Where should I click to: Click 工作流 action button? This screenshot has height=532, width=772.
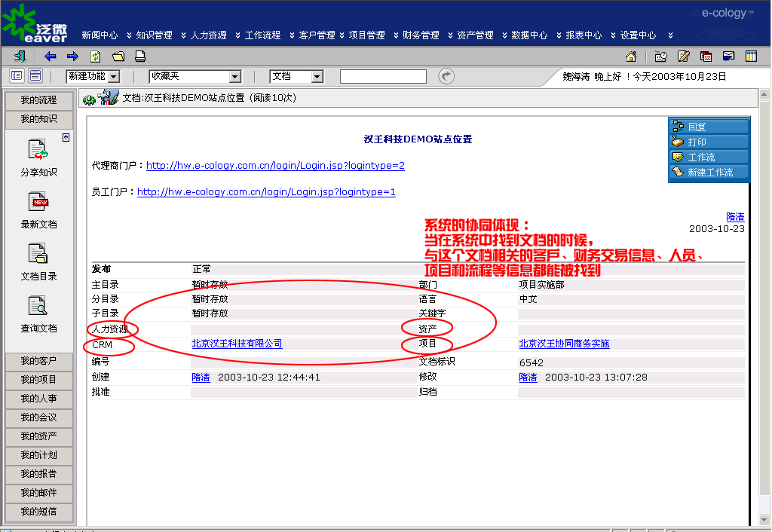[x=709, y=157]
